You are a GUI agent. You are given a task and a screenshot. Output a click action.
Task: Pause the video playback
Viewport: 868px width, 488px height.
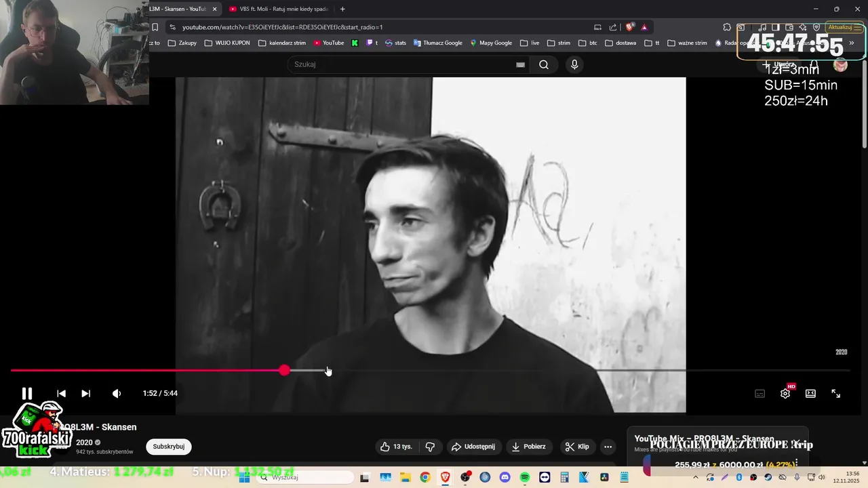pyautogui.click(x=27, y=393)
